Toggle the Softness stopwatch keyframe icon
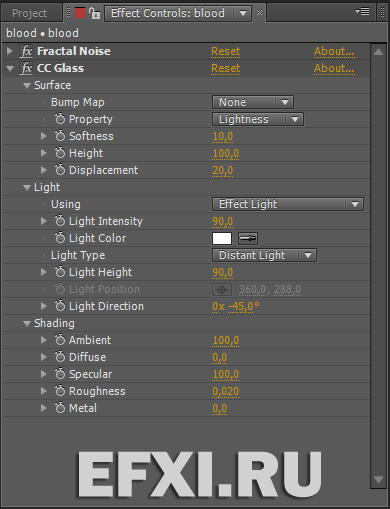Image resolution: width=390 pixels, height=509 pixels. point(60,136)
